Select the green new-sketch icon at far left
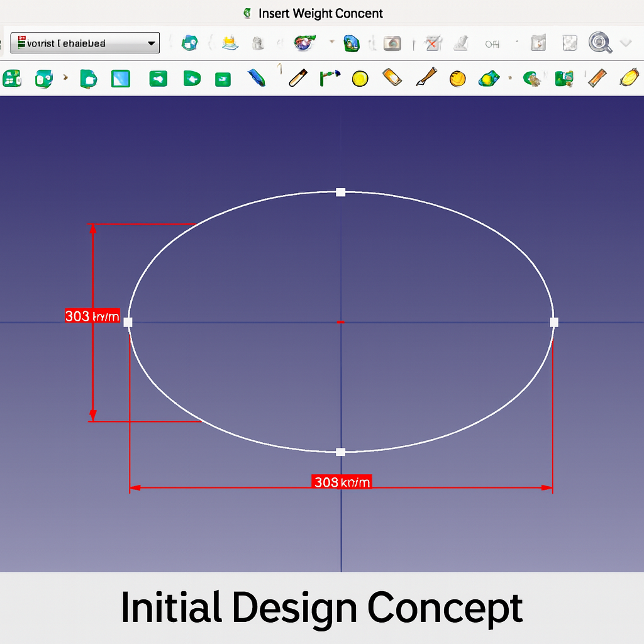644x644 pixels. coord(11,79)
